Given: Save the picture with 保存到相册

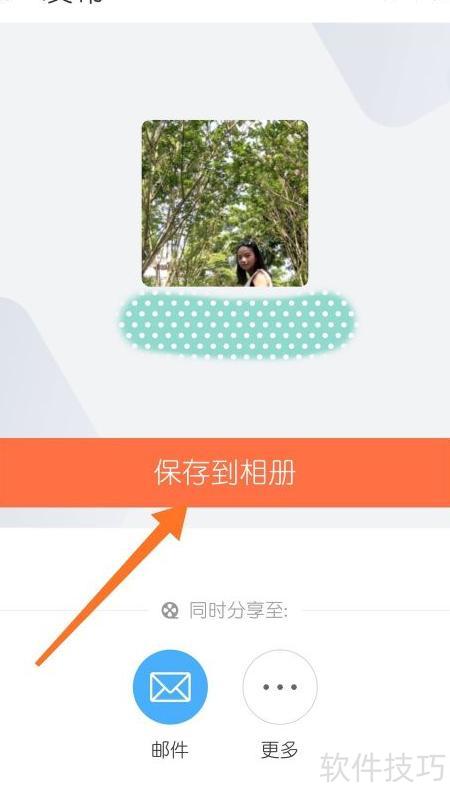Looking at the screenshot, I should click(x=225, y=473).
